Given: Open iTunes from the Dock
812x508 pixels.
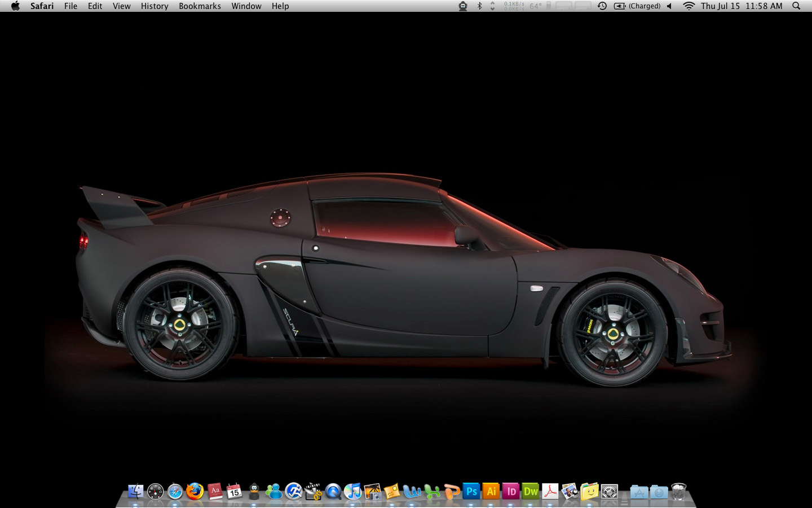Looking at the screenshot, I should pyautogui.click(x=353, y=492).
